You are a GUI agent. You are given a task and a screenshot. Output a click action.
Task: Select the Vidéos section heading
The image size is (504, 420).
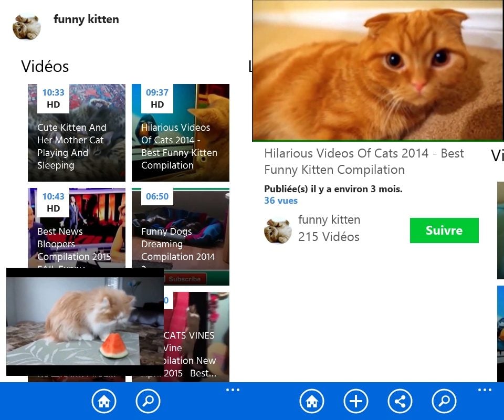click(45, 66)
